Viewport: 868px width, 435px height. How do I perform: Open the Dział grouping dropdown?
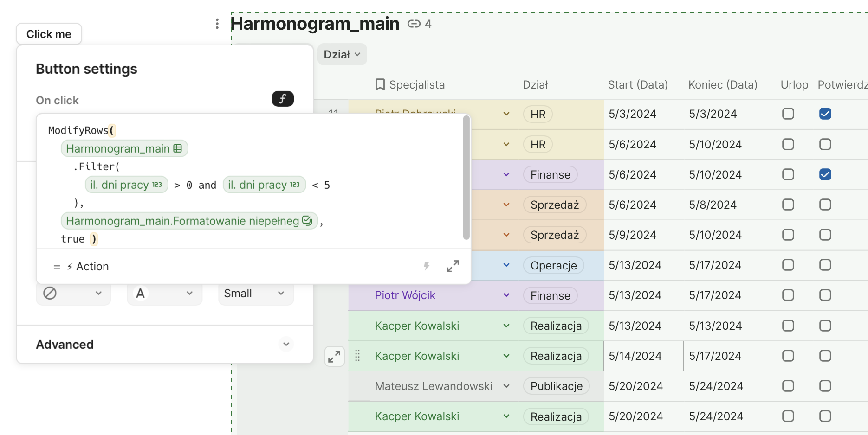click(342, 55)
